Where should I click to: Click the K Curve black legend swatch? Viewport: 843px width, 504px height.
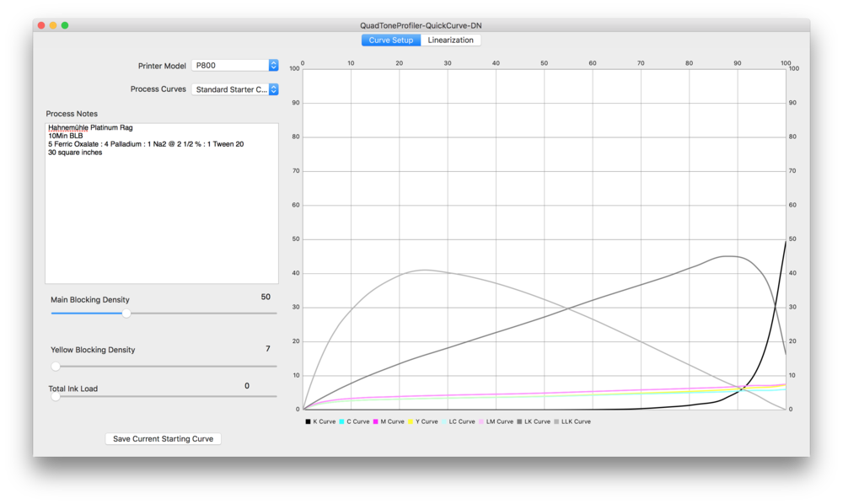point(308,421)
